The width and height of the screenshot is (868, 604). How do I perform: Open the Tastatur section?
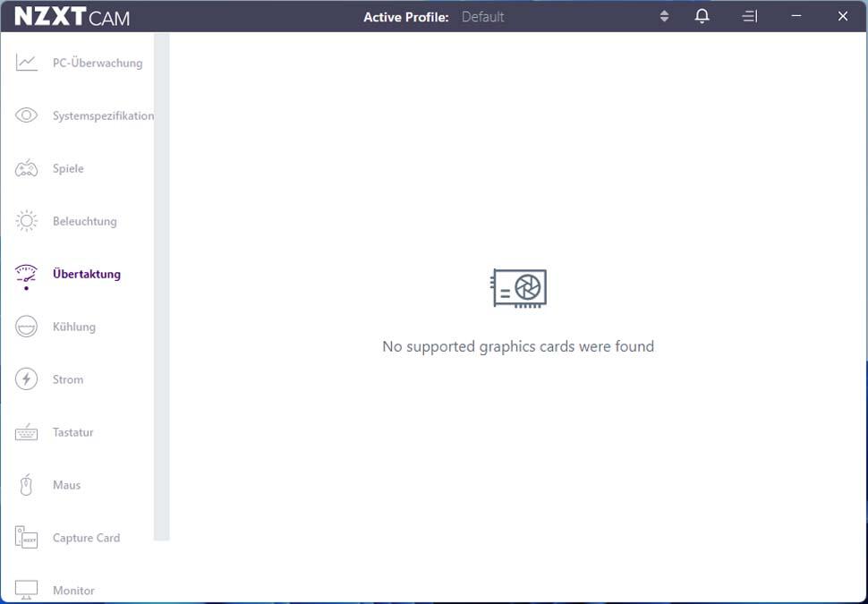click(x=73, y=432)
